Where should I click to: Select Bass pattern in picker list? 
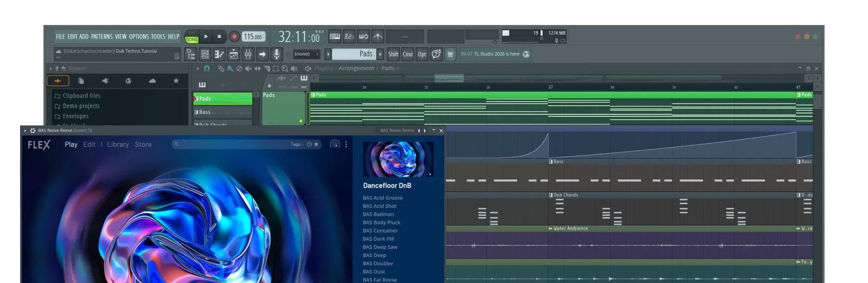click(x=223, y=112)
